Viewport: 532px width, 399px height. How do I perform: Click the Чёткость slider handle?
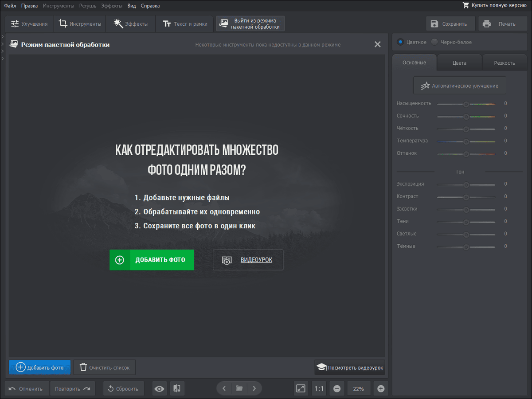click(466, 129)
